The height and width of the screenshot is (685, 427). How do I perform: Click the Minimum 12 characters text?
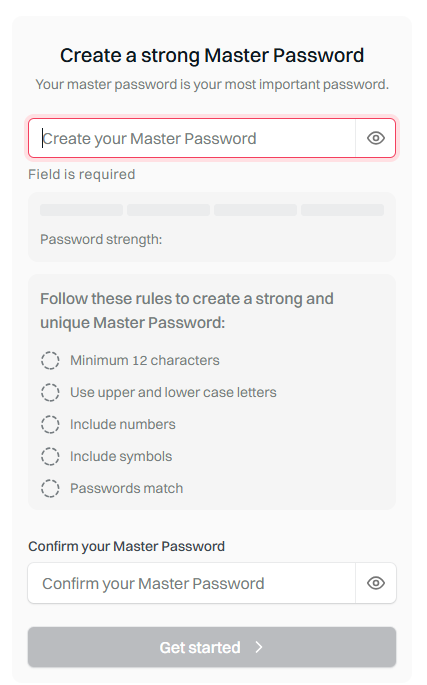coord(145,360)
